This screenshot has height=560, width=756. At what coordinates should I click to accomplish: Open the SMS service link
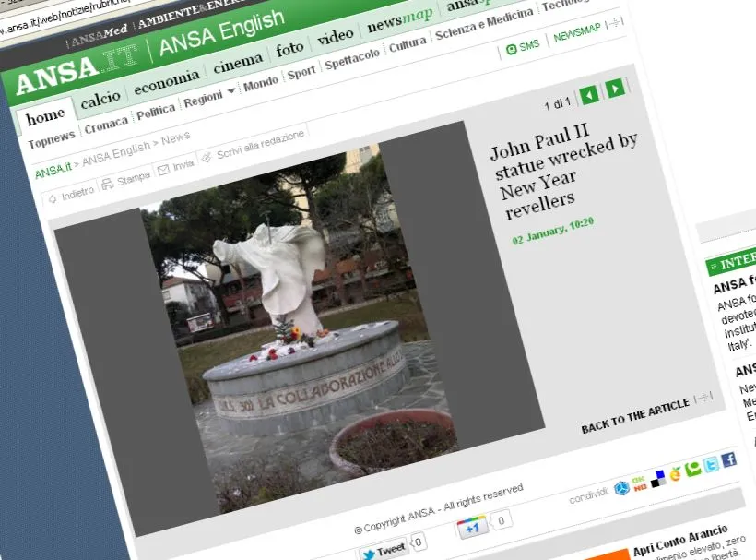click(524, 46)
